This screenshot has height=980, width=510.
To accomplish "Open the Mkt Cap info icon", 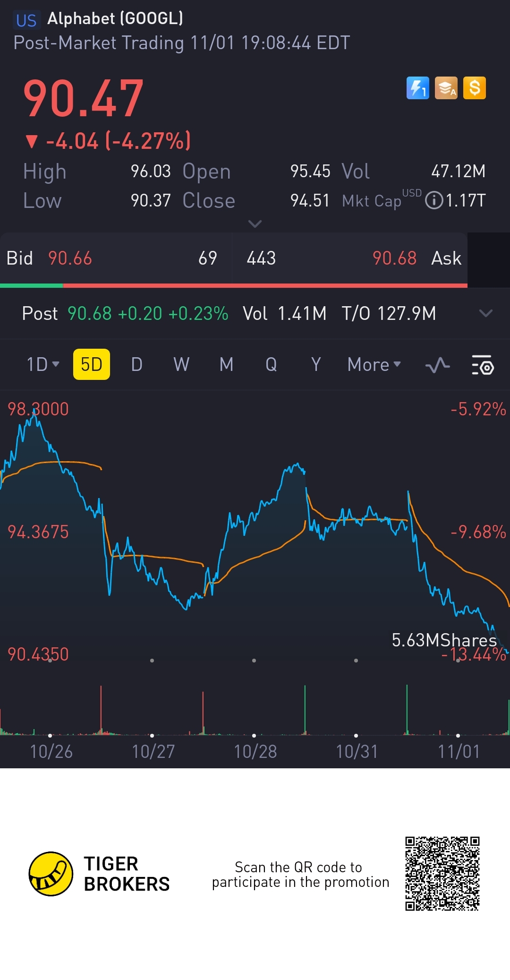I will coord(434,200).
